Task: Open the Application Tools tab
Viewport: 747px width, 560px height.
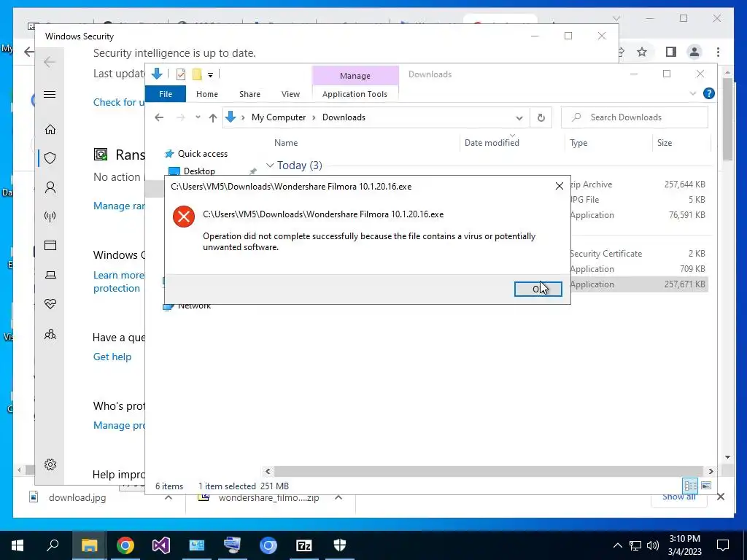Action: tap(355, 94)
